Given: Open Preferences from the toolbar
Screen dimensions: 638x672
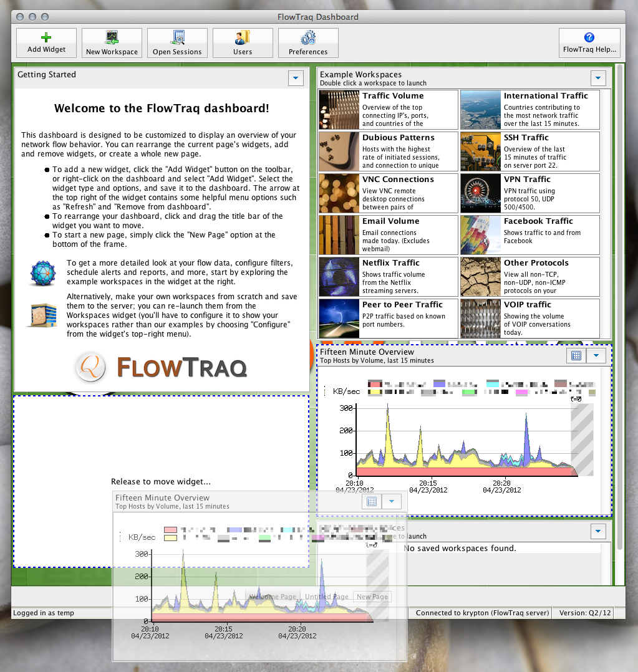Looking at the screenshot, I should pos(308,43).
